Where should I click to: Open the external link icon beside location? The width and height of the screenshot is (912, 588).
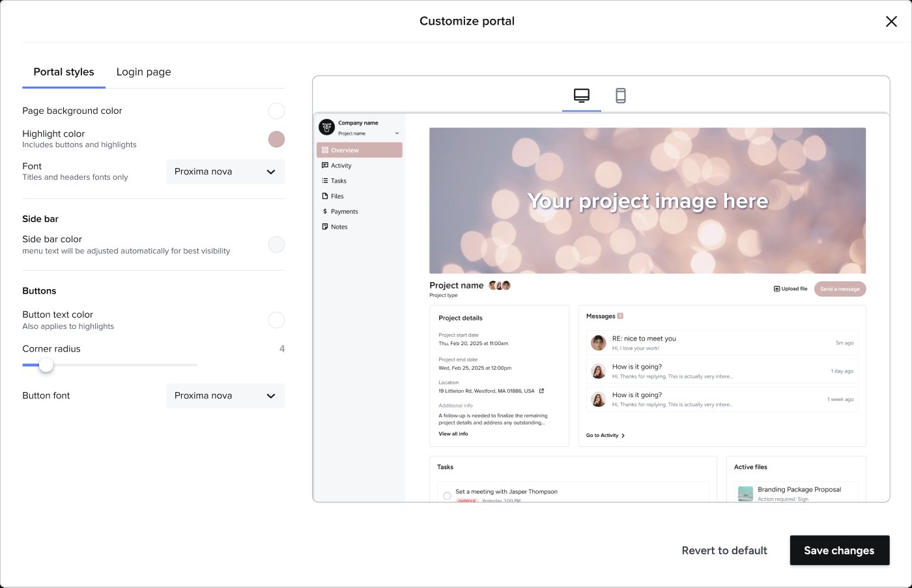pyautogui.click(x=541, y=391)
